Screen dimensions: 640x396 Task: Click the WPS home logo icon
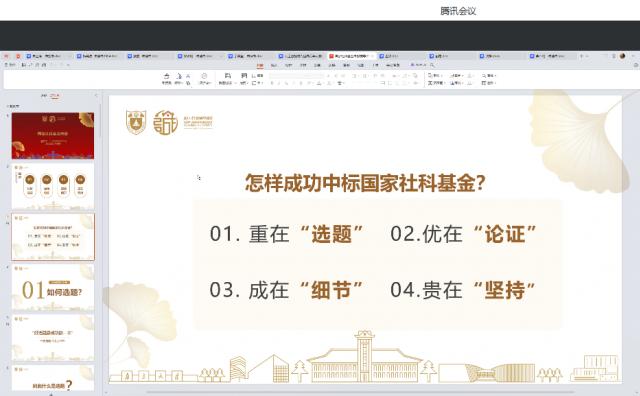(7, 56)
